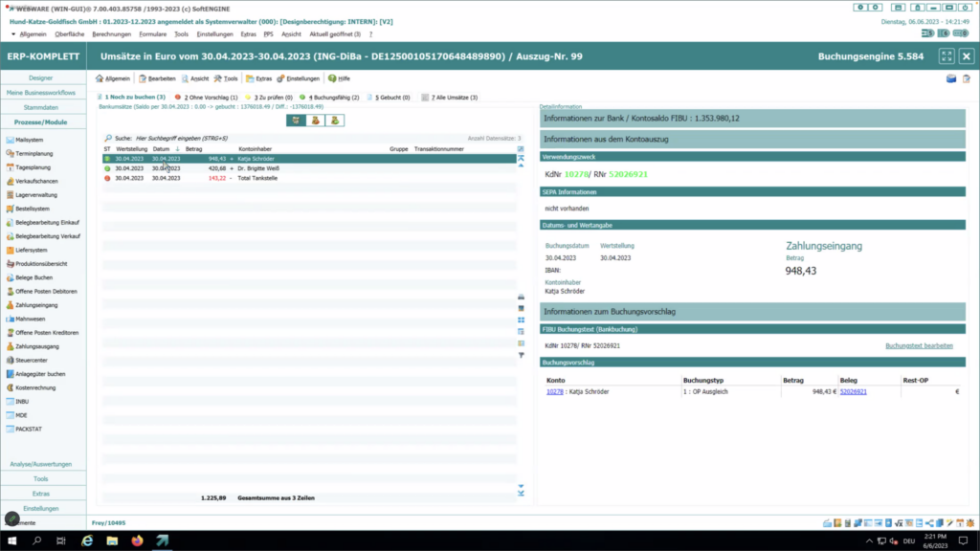The height and width of the screenshot is (551, 980).
Task: Expand the Extras section in the left sidebar
Action: (43, 493)
